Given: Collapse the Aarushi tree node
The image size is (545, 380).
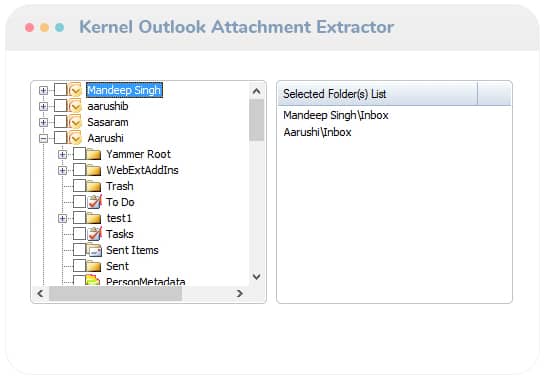Looking at the screenshot, I should [43, 138].
